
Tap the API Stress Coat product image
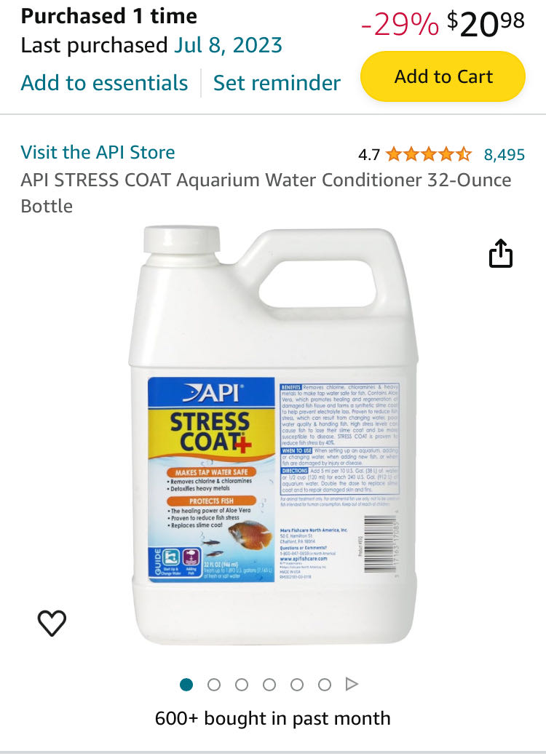pyautogui.click(x=273, y=437)
